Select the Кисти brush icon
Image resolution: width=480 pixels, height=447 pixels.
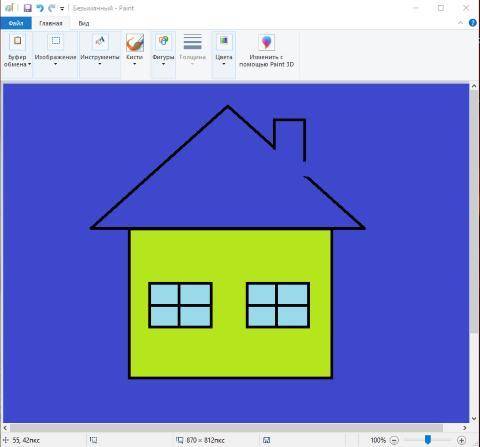135,42
